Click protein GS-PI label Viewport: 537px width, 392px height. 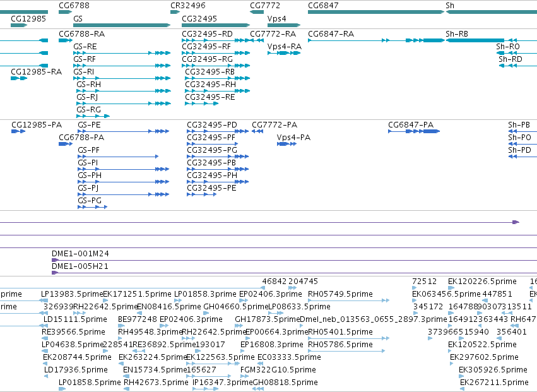88,163
